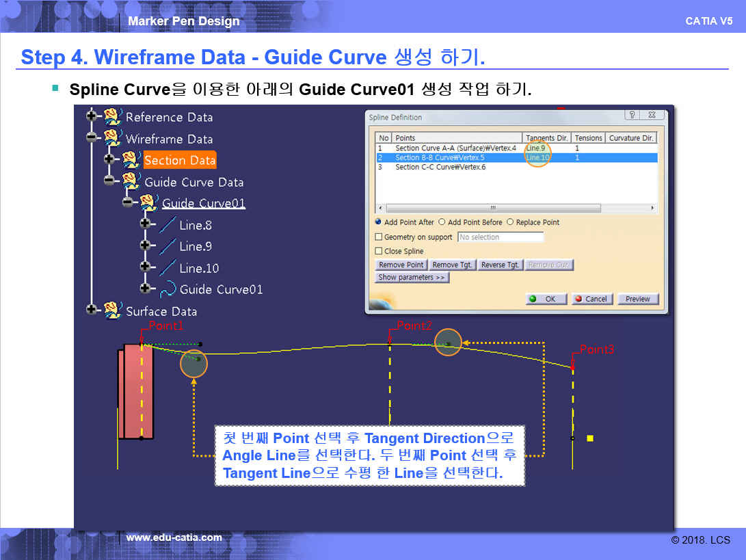Click the Show parameters >> button
The width and height of the screenshot is (746, 560).
point(412,278)
